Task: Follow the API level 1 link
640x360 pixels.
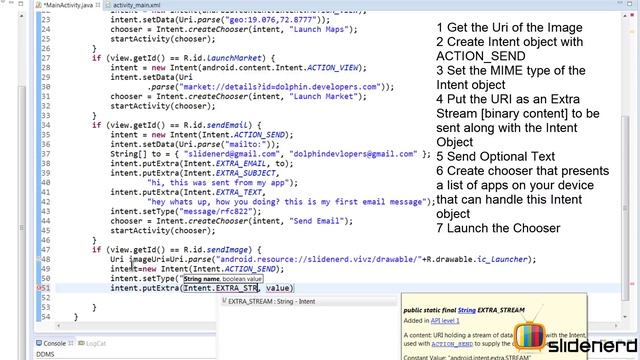Action: pyautogui.click(x=445, y=321)
